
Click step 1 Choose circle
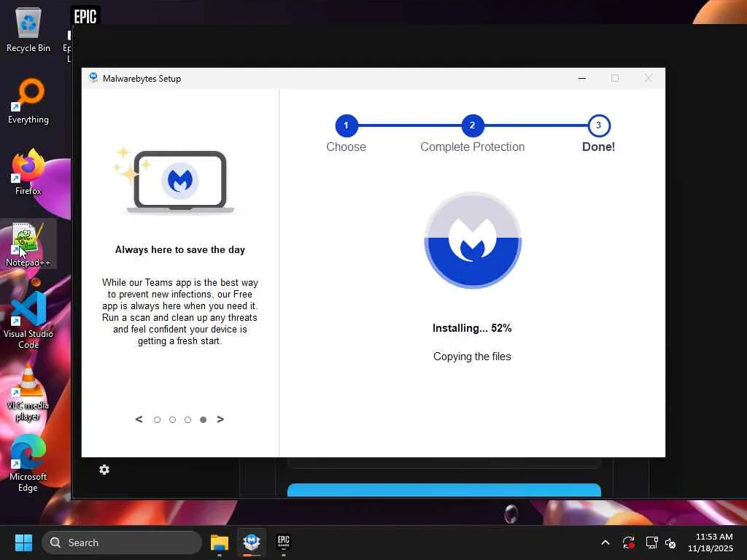(x=347, y=125)
